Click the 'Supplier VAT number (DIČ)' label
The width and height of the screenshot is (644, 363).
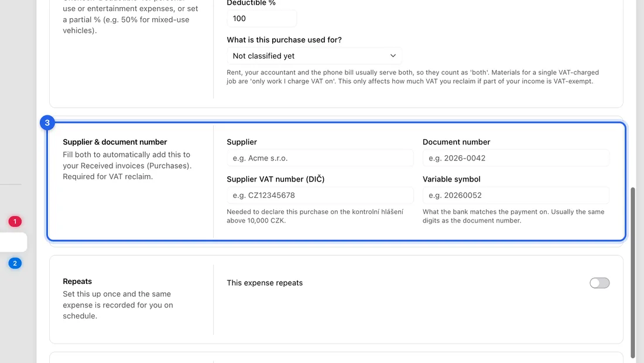(x=276, y=179)
